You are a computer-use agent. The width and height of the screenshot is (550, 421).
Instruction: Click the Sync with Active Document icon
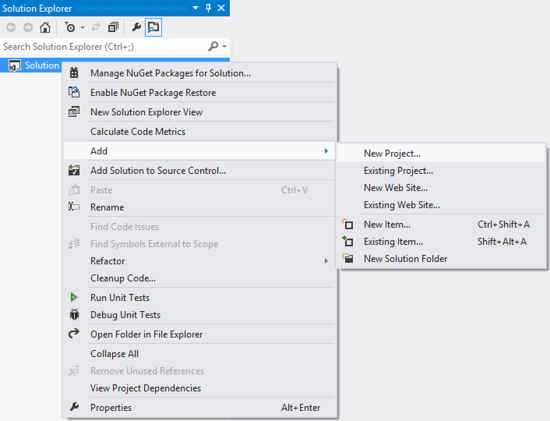(x=95, y=27)
